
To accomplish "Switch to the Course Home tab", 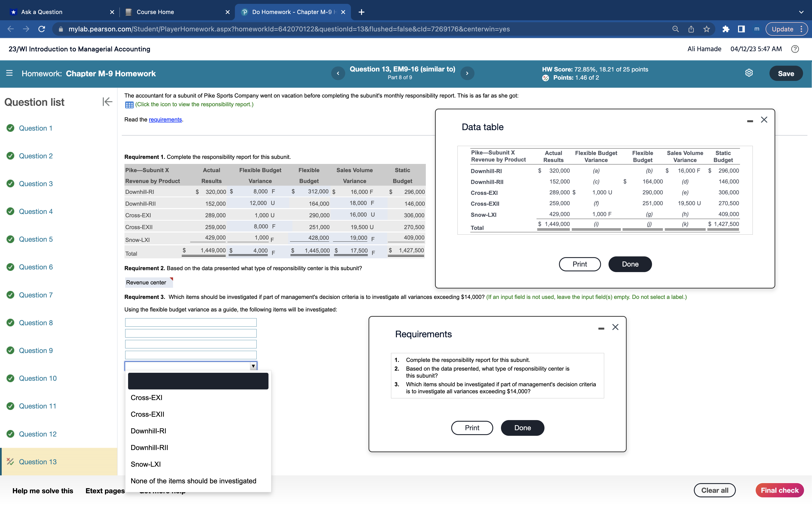I will (x=155, y=12).
